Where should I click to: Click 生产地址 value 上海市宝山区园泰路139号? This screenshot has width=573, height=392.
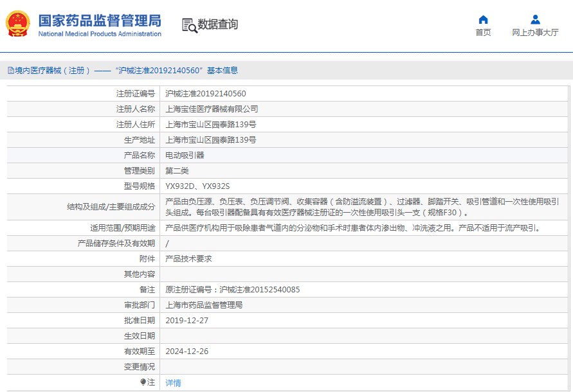point(211,140)
